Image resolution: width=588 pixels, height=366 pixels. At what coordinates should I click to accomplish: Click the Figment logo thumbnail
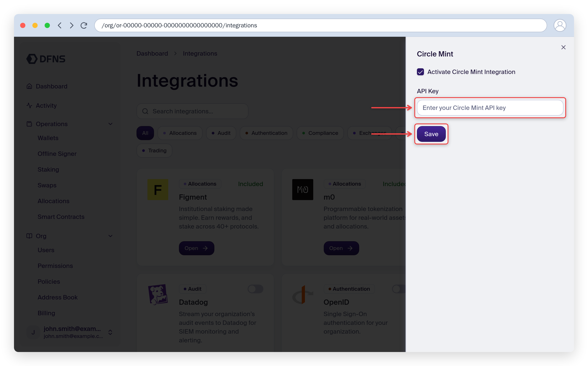point(158,190)
